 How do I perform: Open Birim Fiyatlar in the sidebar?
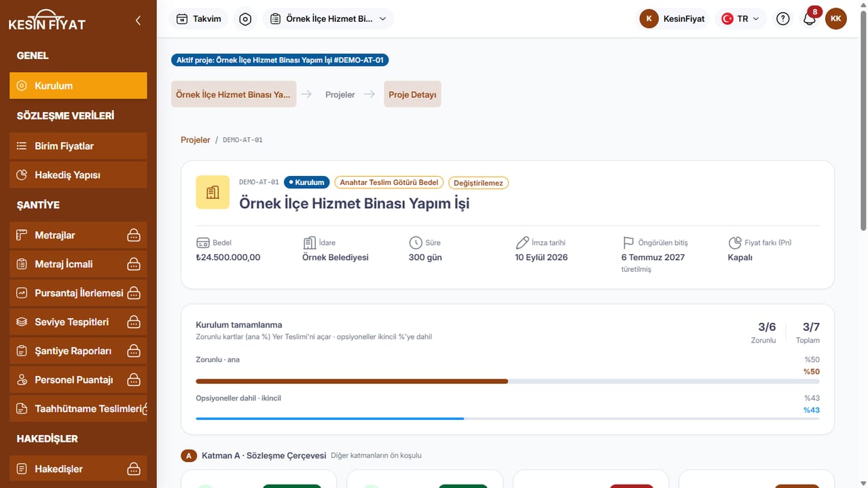point(78,146)
